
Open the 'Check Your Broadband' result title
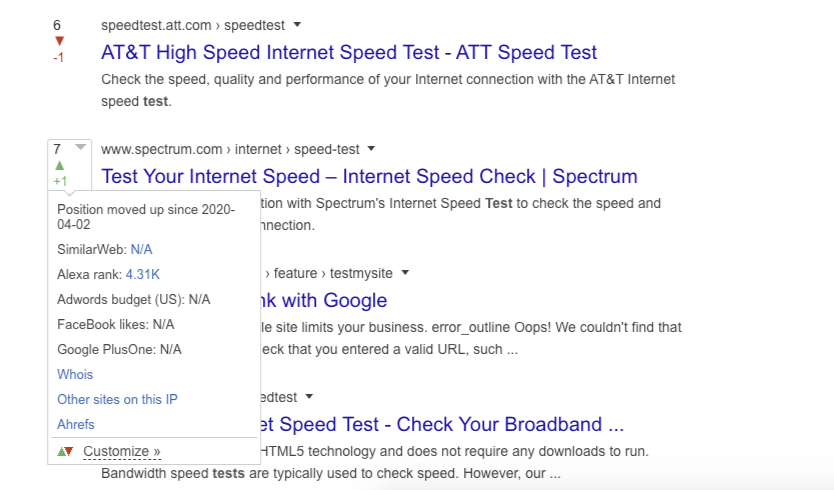[x=442, y=424]
